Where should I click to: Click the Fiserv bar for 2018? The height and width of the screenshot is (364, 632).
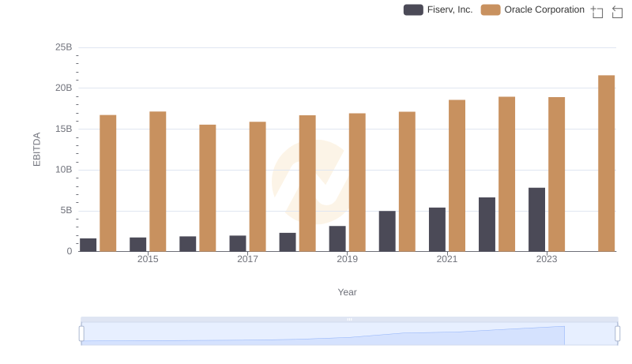288,242
